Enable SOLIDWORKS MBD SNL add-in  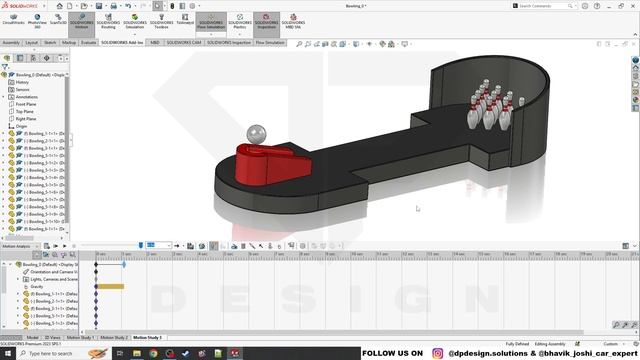pyautogui.click(x=293, y=21)
